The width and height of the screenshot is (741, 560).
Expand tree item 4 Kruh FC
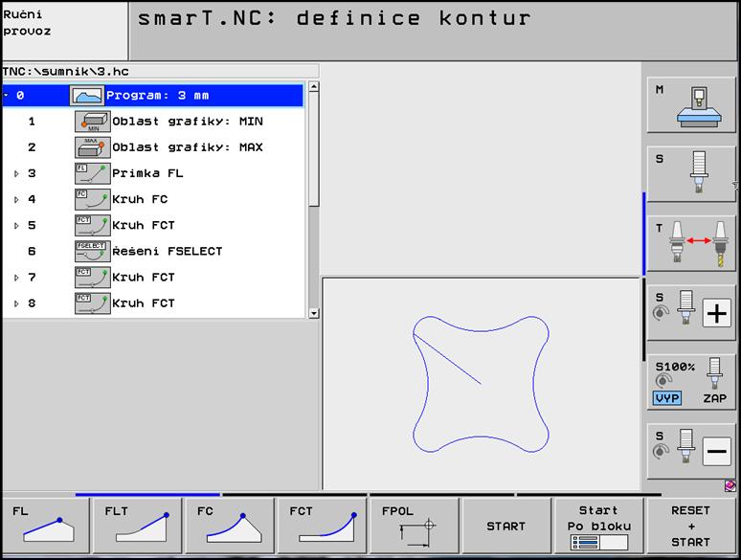[x=16, y=200]
